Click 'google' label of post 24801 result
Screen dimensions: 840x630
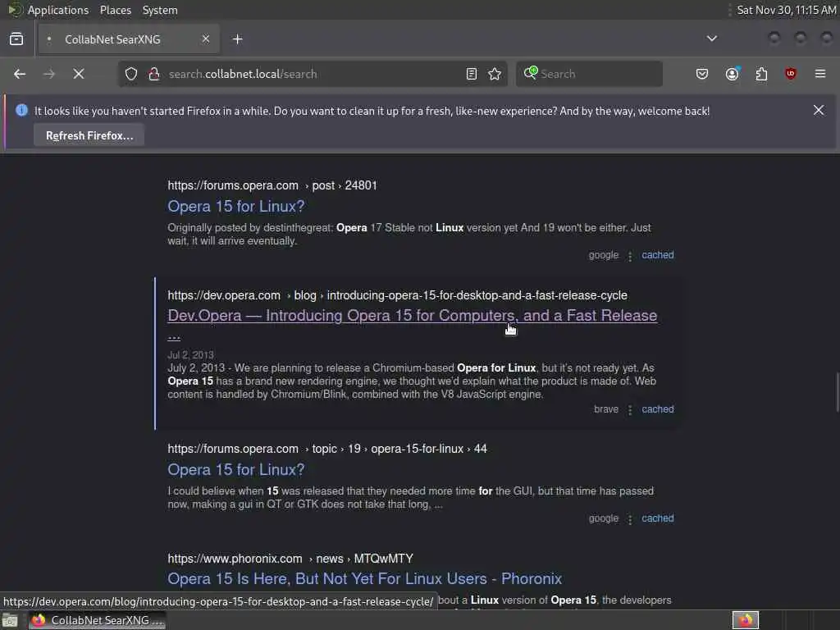coord(603,255)
